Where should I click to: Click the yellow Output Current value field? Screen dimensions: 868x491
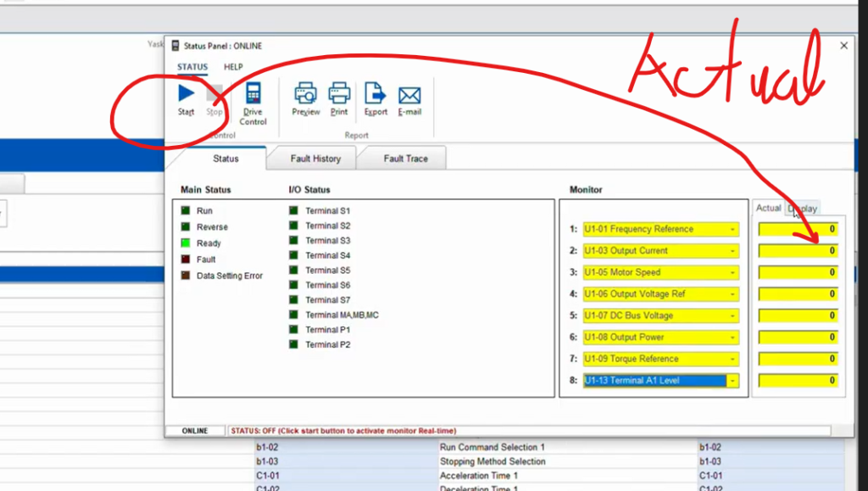[798, 251]
